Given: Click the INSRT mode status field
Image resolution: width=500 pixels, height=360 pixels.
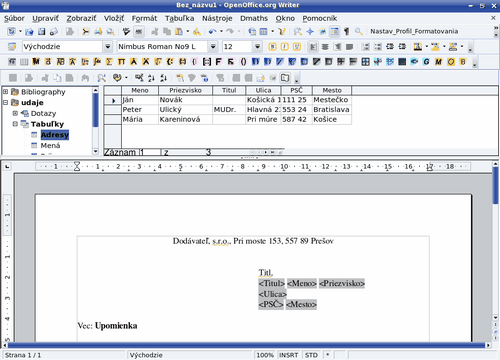Looking at the screenshot, I should [x=289, y=355].
